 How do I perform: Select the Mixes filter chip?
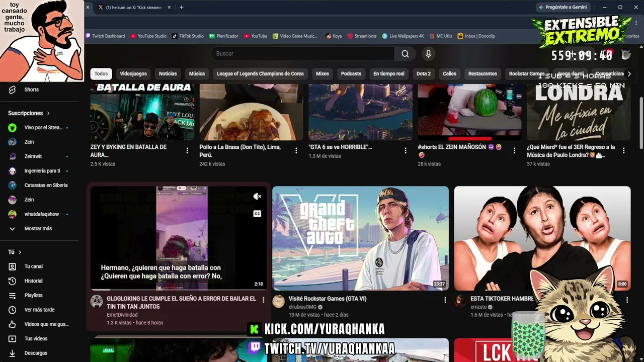click(x=323, y=74)
